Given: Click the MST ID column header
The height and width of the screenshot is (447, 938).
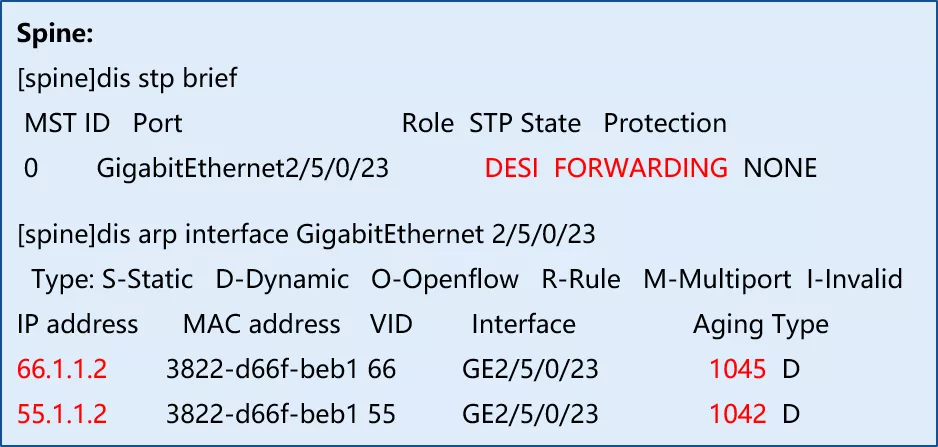Looking at the screenshot, I should click(x=67, y=123).
